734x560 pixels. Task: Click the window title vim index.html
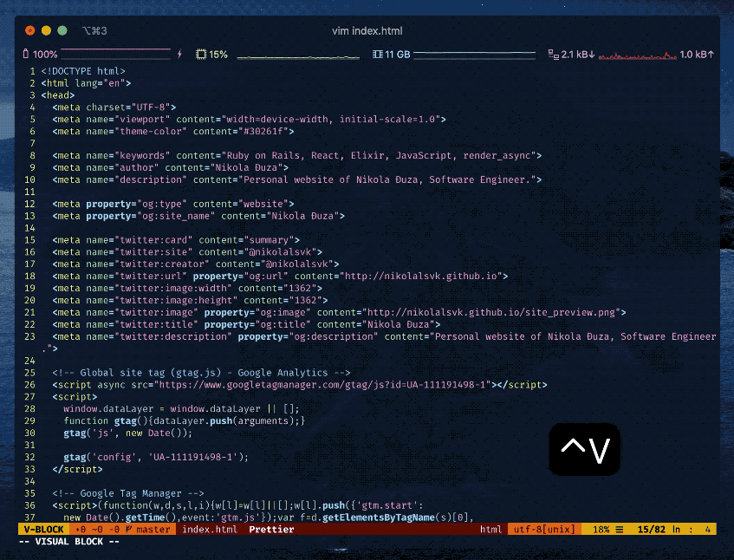(367, 31)
